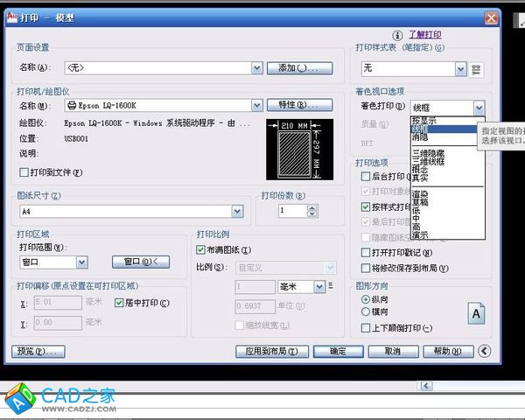
Task: Toggle the 布满图纸 checkbox
Action: (201, 250)
